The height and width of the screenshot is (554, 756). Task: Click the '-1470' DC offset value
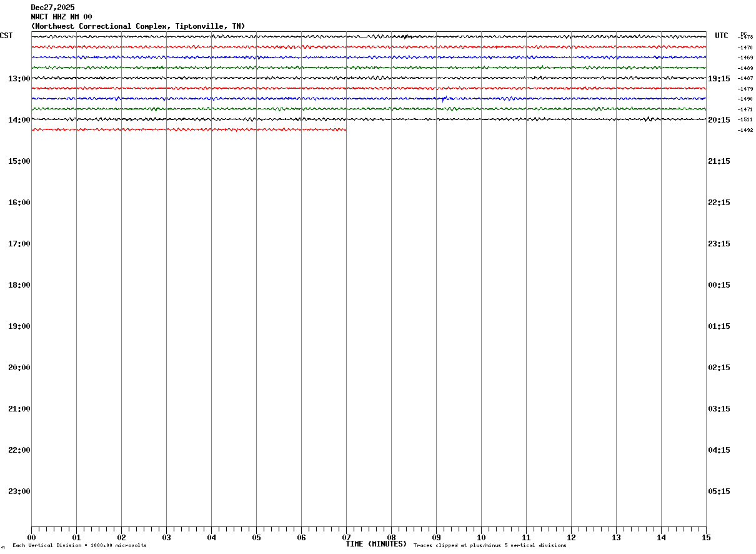coord(745,48)
